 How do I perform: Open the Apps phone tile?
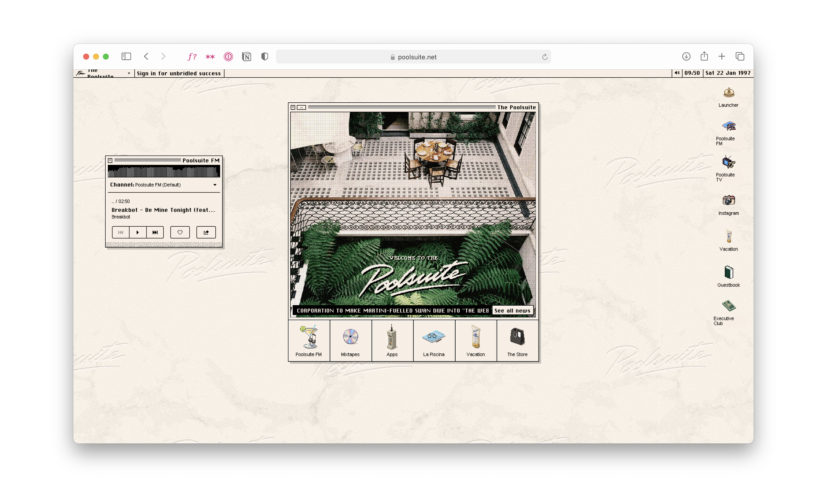point(392,341)
